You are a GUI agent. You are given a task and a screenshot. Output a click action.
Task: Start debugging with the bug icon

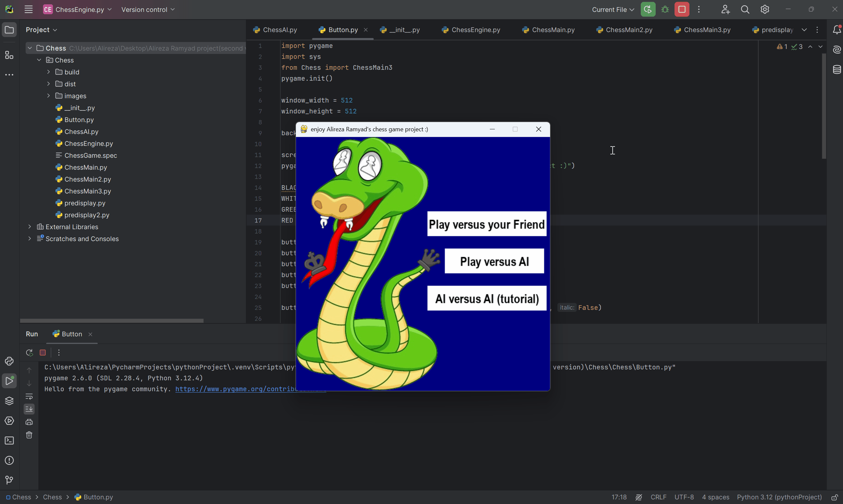(x=665, y=10)
